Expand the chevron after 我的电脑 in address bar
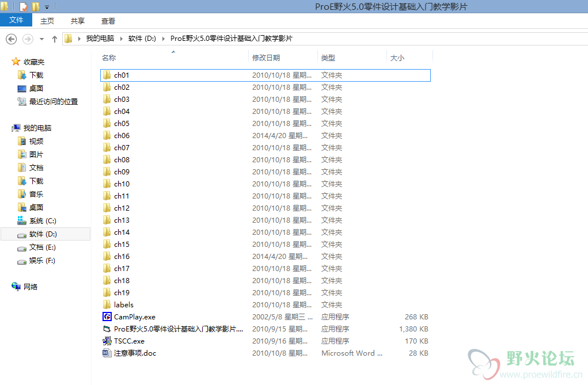588x385 pixels. (121, 39)
